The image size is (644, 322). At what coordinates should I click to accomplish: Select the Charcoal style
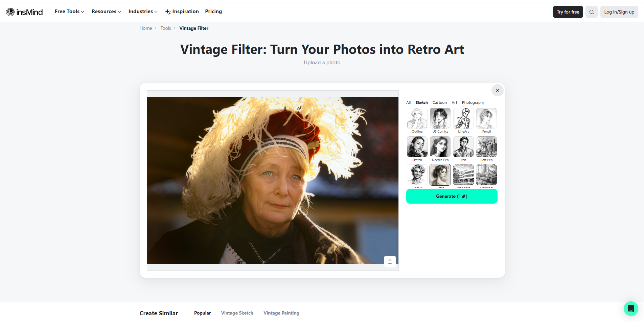(x=486, y=175)
